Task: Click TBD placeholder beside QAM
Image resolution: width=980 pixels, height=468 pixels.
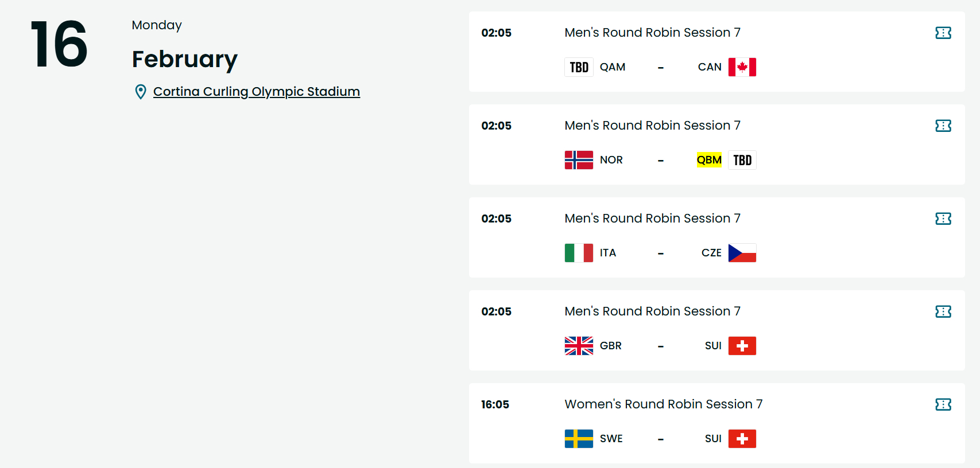Action: pos(579,67)
